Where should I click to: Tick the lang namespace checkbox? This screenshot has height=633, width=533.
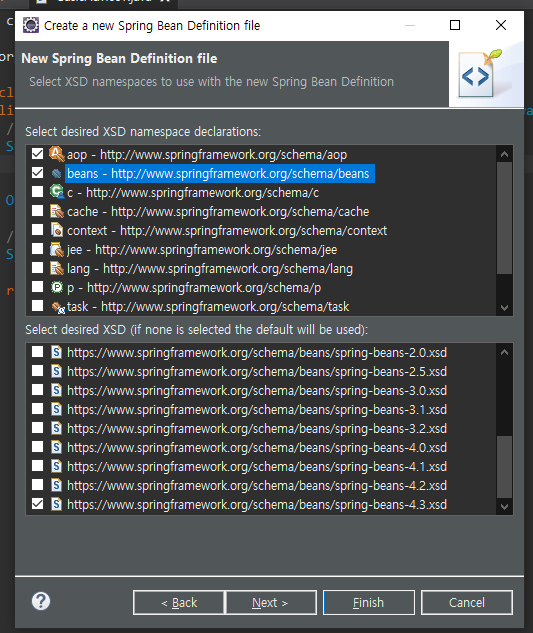(x=37, y=268)
